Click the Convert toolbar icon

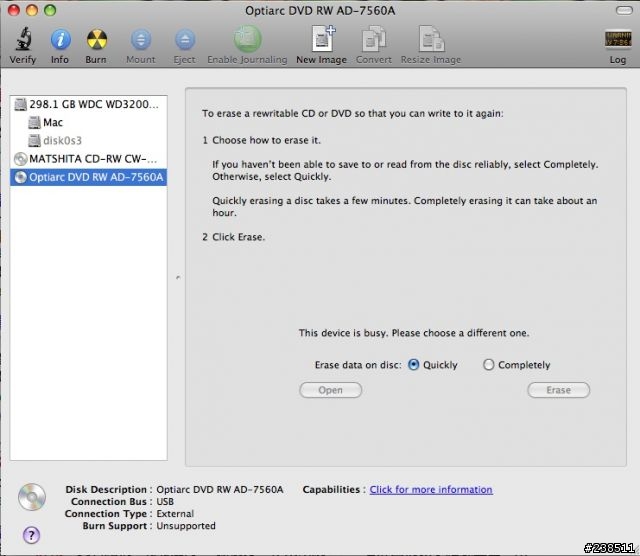374,38
